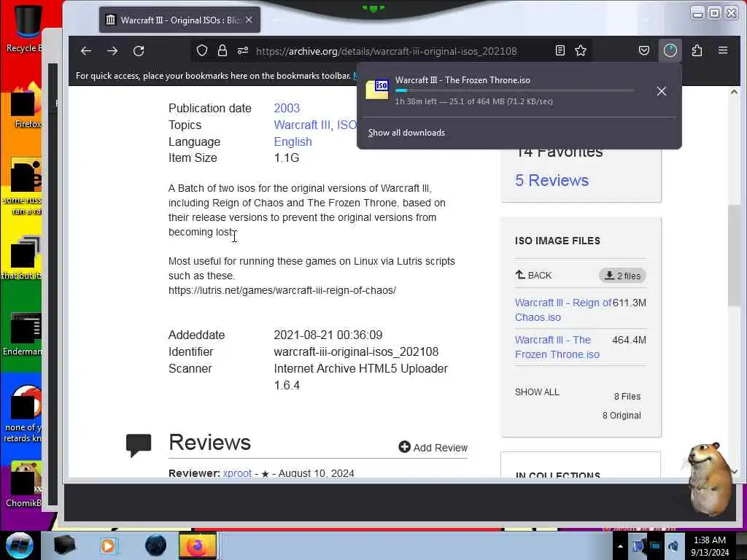Click the volume tray icon

coord(673,546)
